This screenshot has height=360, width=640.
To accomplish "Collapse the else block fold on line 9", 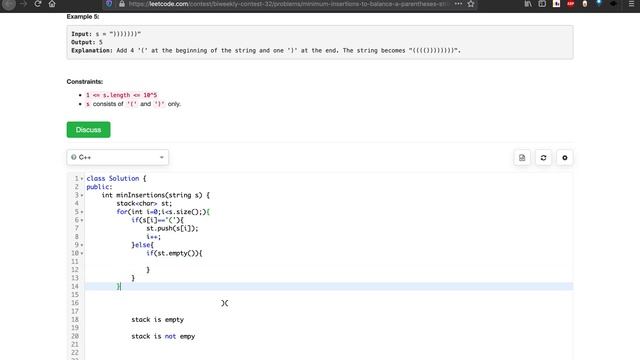I will (82, 245).
